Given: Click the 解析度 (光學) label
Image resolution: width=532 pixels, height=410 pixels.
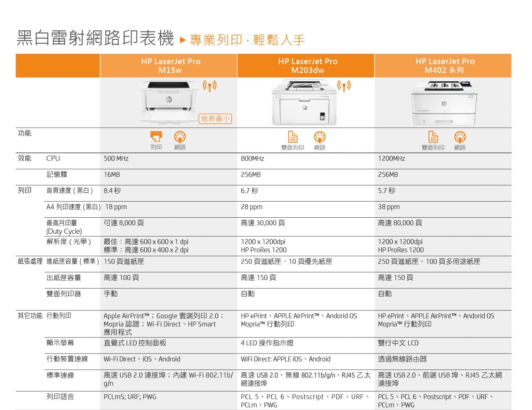Looking at the screenshot, I should [69, 241].
